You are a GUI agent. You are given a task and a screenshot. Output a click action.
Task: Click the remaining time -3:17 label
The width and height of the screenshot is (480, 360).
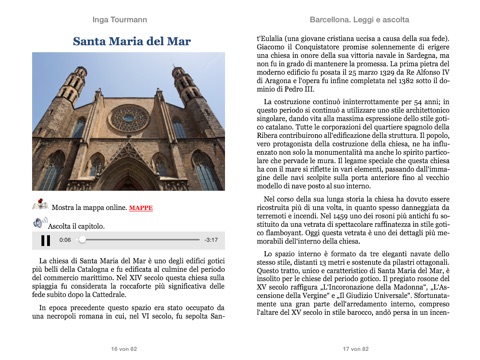[x=211, y=240]
